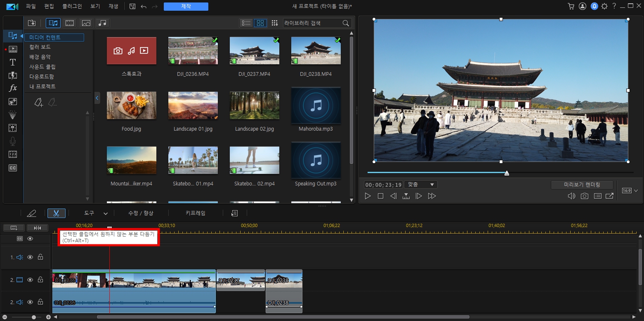Image resolution: width=644 pixels, height=321 pixels.
Task: Open the library grid options menu icon
Action: (x=275, y=23)
